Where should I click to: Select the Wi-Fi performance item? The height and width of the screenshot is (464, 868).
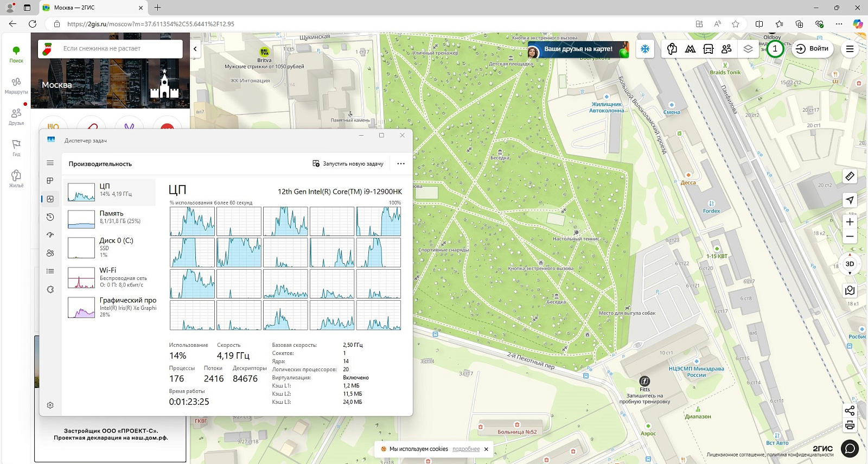coord(110,277)
